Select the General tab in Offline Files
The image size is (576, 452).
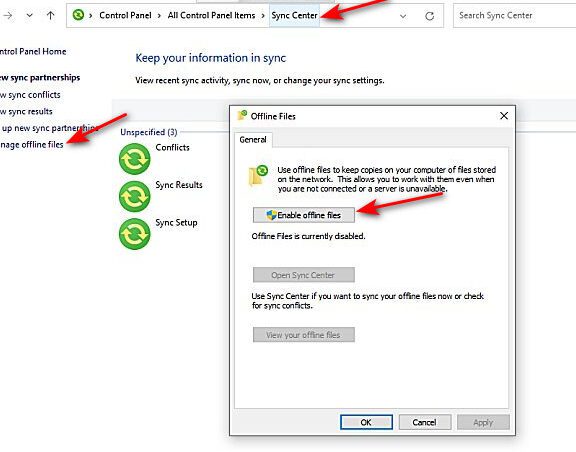[x=253, y=140]
